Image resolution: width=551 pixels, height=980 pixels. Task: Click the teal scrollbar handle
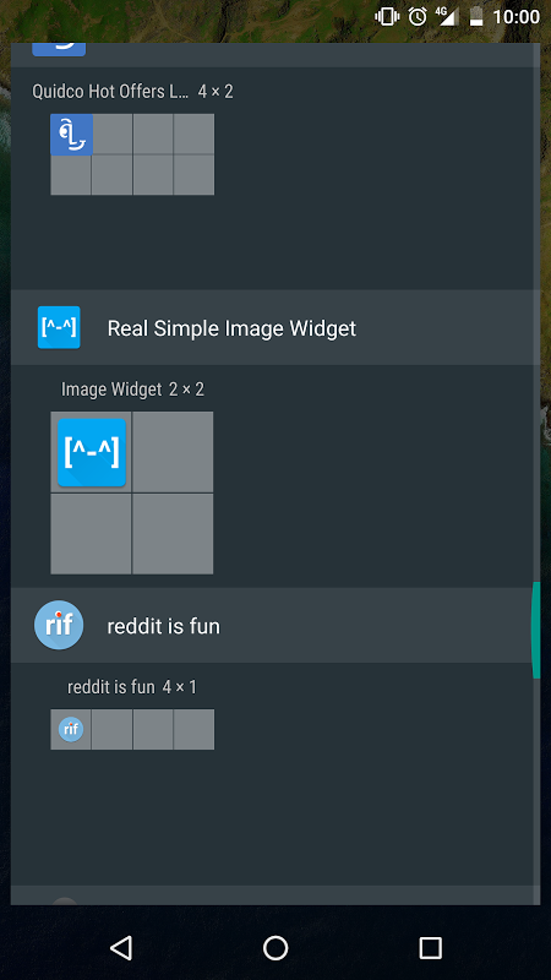(x=536, y=630)
